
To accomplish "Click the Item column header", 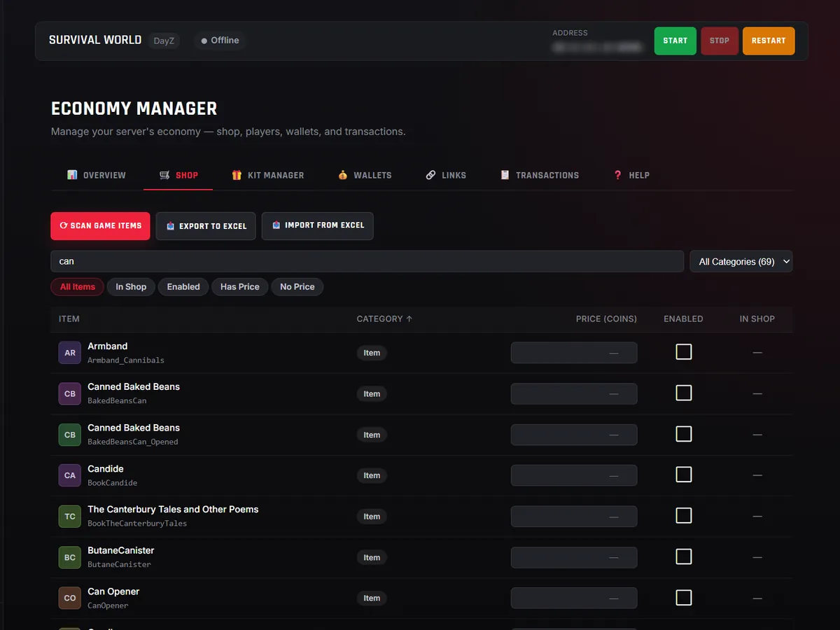I will (69, 318).
